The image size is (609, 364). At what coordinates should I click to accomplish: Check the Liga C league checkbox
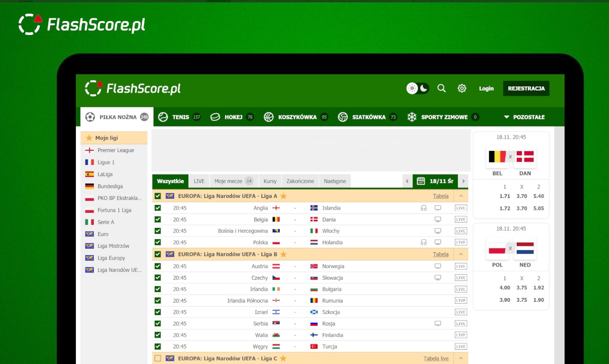(158, 359)
